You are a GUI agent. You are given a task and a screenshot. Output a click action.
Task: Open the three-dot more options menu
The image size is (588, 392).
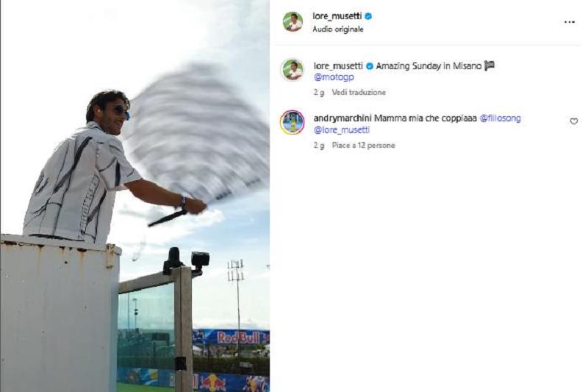(x=569, y=22)
